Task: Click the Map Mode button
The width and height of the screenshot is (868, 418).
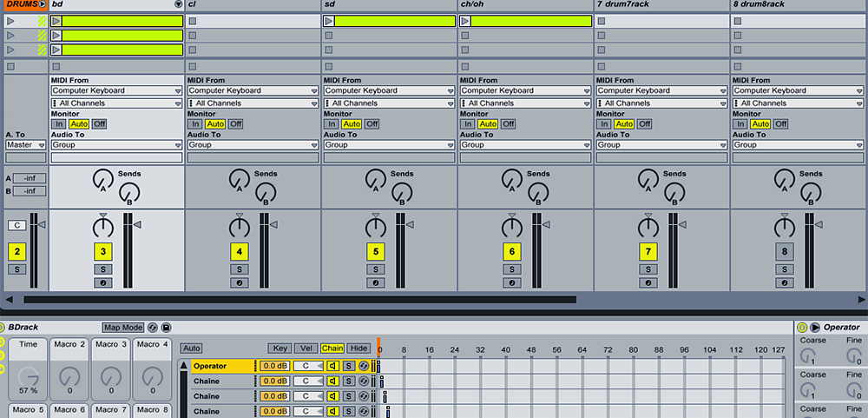Action: click(122, 328)
